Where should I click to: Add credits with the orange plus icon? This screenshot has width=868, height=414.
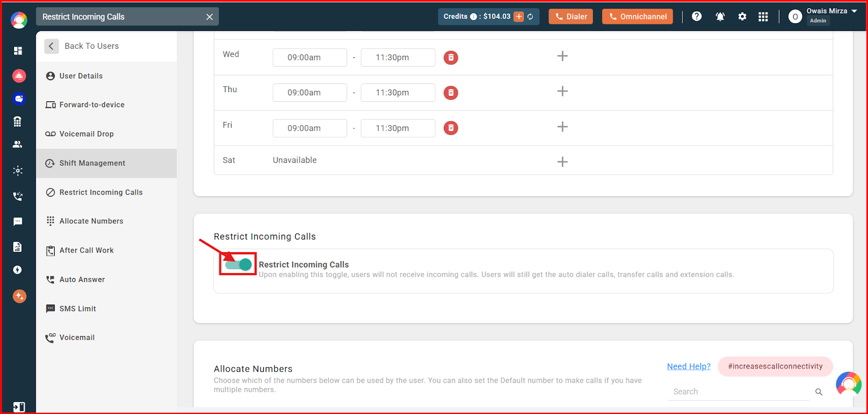519,16
